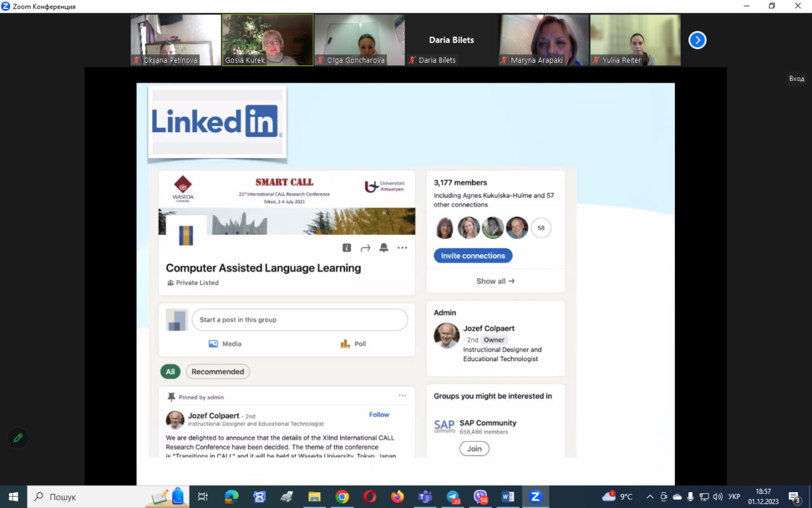Click the volume speaker tray icon
Image resolution: width=812 pixels, height=508 pixels.
pyautogui.click(x=717, y=497)
